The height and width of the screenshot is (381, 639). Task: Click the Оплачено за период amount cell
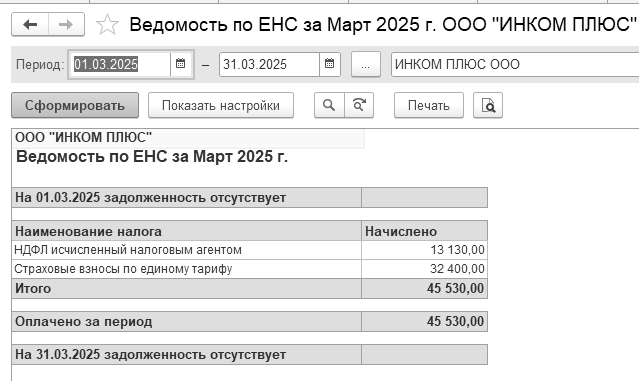pyautogui.click(x=424, y=322)
